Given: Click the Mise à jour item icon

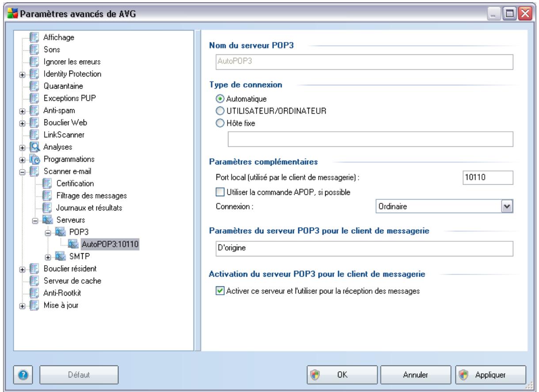Looking at the screenshot, I should coord(34,304).
